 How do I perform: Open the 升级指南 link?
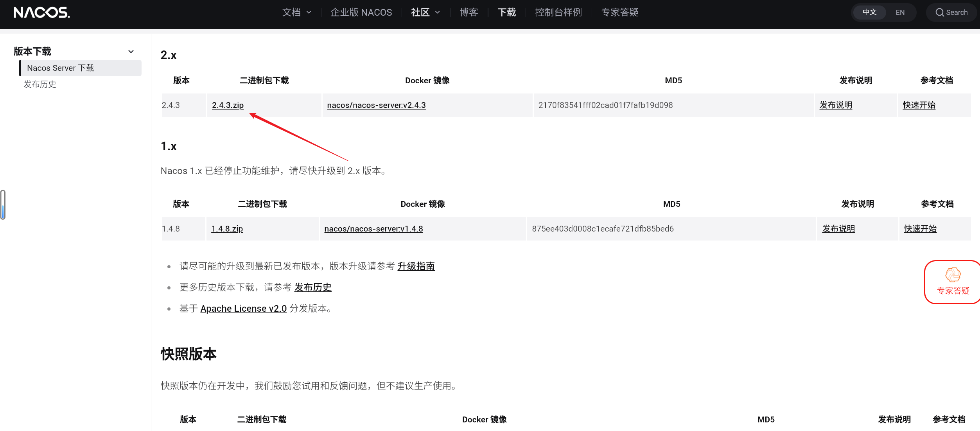click(x=416, y=266)
